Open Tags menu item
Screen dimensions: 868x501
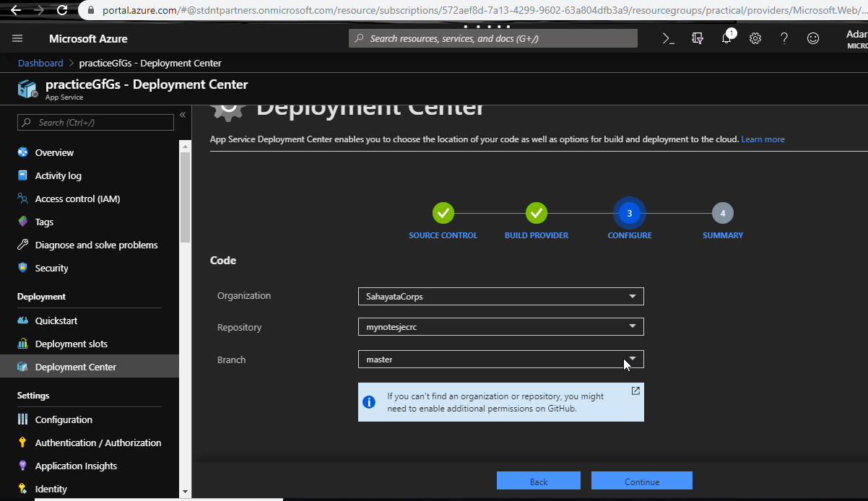pyautogui.click(x=44, y=222)
